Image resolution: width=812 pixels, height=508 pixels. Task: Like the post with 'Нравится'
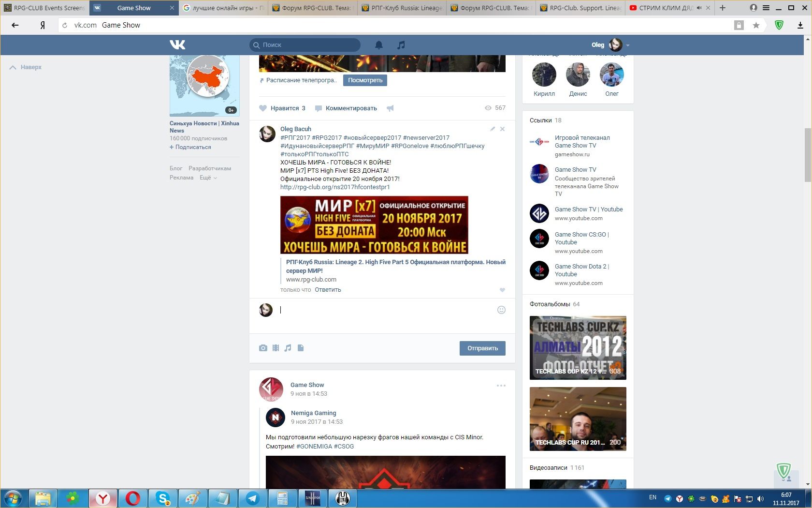pos(282,108)
